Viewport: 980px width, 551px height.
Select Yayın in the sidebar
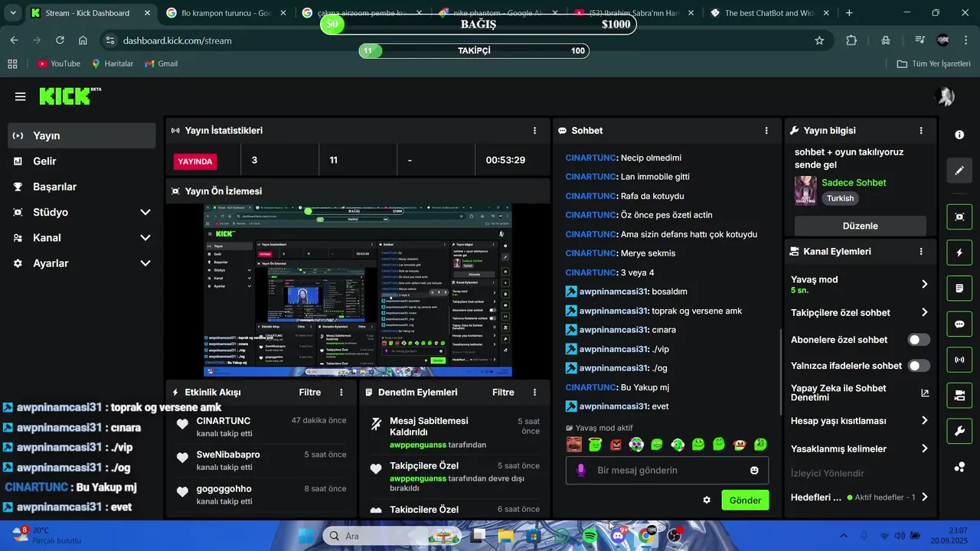(82, 135)
